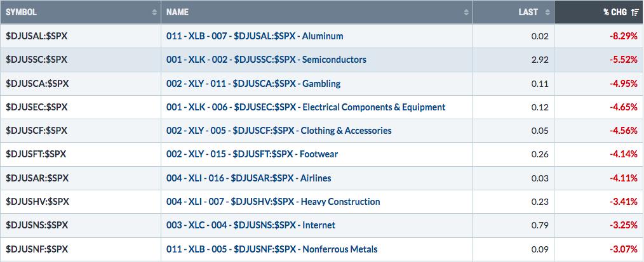This screenshot has width=644, height=262.
Task: Open the Internet industry link
Action: click(251, 225)
